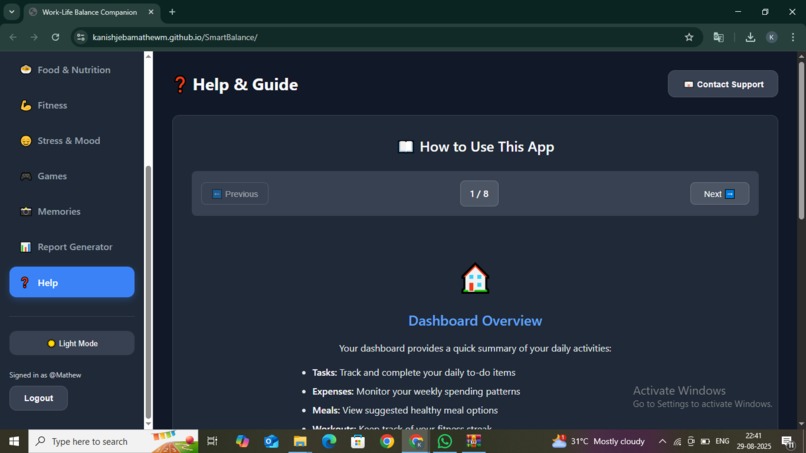Screen dimensions: 806x453
Task: Open Copilot from taskbar
Action: [x=242, y=441]
